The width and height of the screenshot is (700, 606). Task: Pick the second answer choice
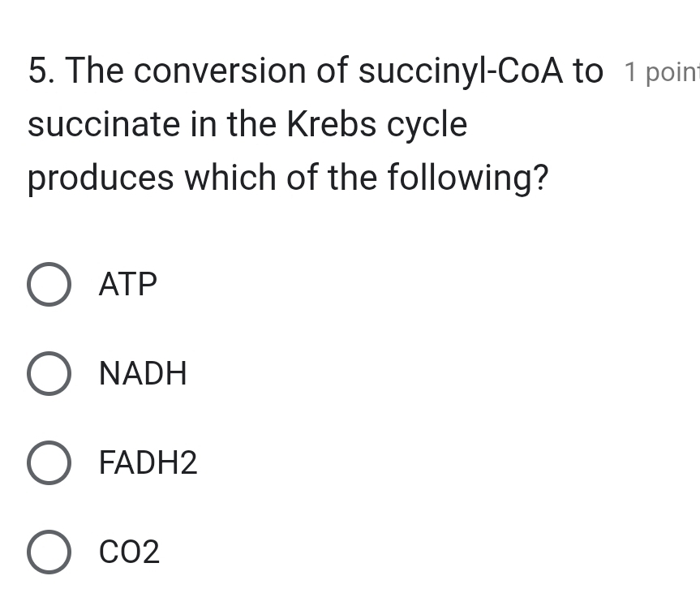point(49,373)
